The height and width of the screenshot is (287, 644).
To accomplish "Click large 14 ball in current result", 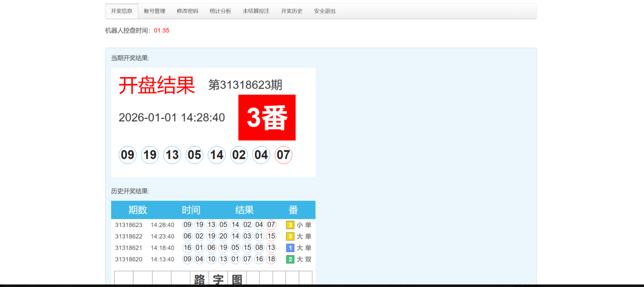I will coord(217,155).
